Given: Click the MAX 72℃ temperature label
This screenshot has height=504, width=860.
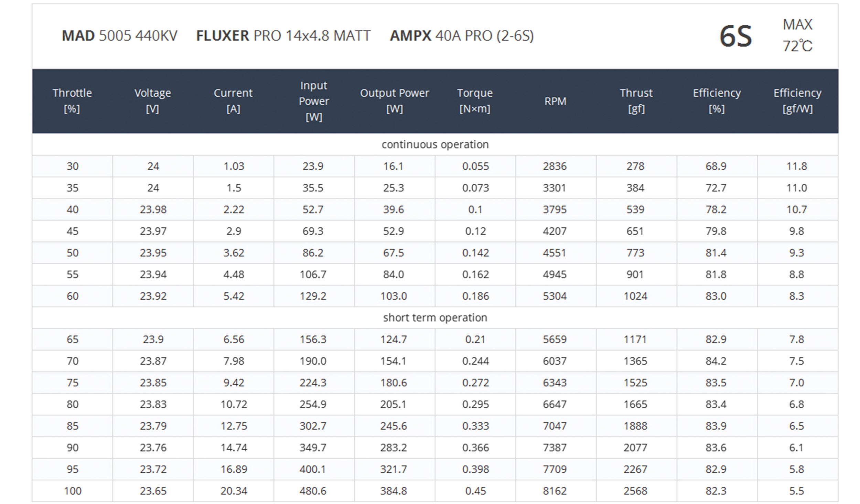Looking at the screenshot, I should tap(797, 35).
